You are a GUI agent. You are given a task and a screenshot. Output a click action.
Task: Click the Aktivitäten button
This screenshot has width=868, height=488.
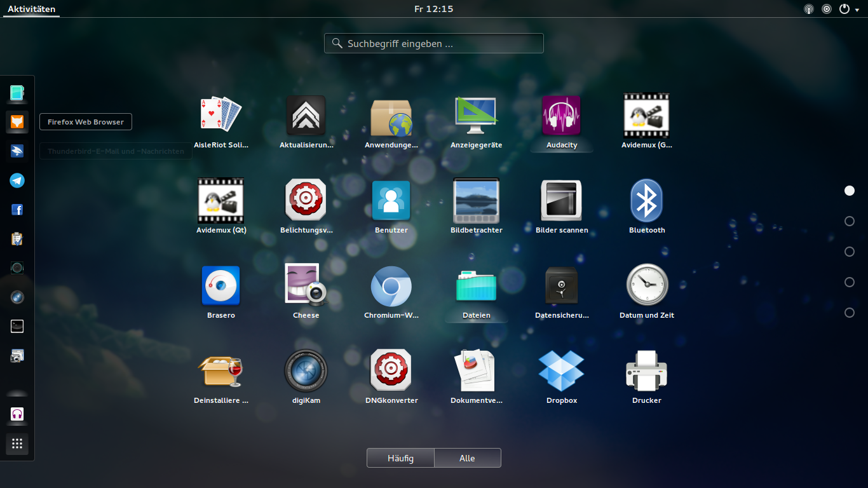pyautogui.click(x=31, y=9)
